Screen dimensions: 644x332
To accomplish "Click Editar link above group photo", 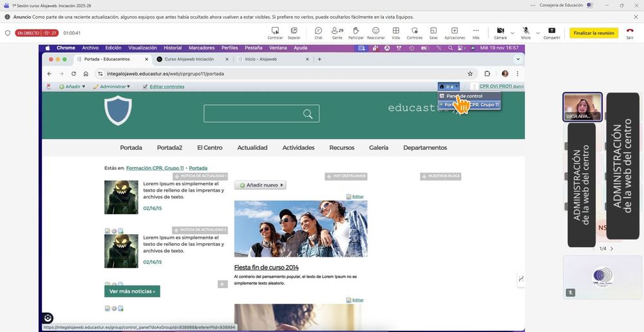I will pyautogui.click(x=357, y=197).
